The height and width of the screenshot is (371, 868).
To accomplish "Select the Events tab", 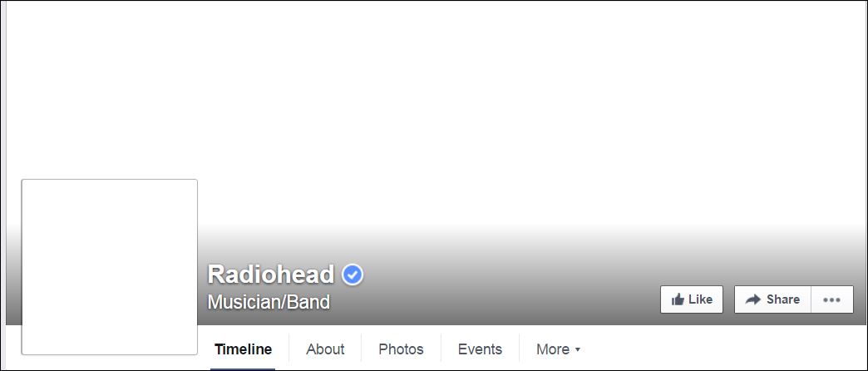I will [480, 349].
